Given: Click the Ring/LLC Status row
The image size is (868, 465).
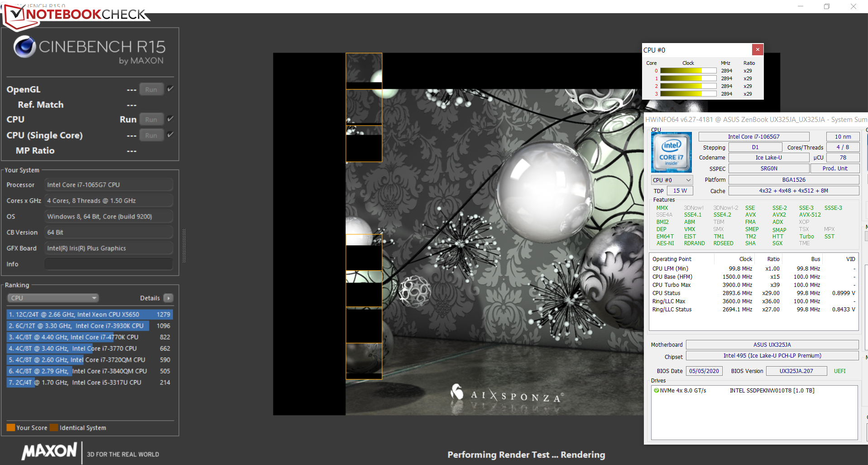Looking at the screenshot, I should point(754,309).
